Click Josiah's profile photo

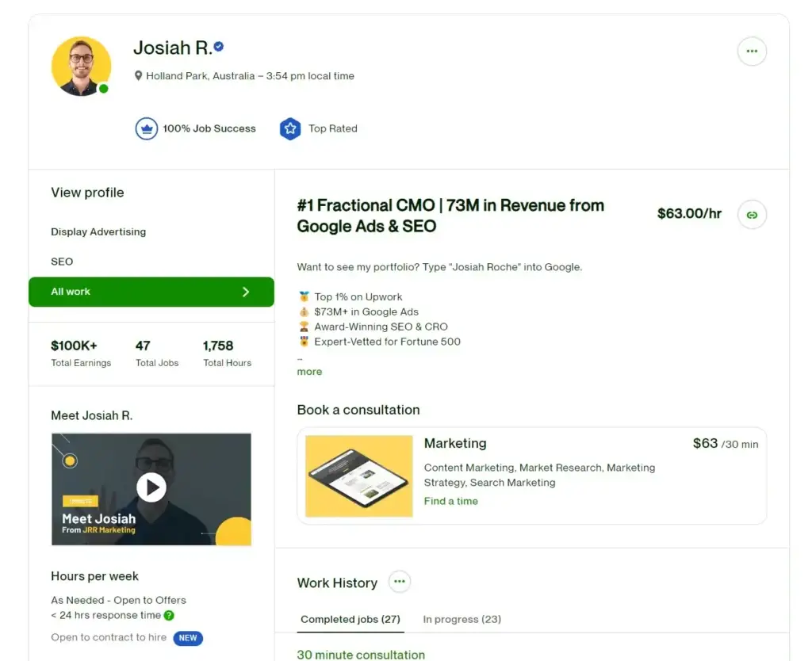(x=81, y=66)
